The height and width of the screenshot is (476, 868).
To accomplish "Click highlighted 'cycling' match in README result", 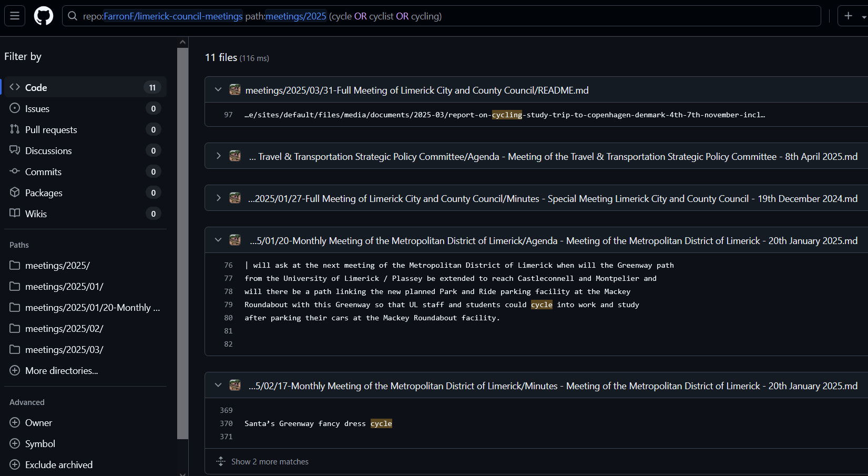I will (x=507, y=115).
